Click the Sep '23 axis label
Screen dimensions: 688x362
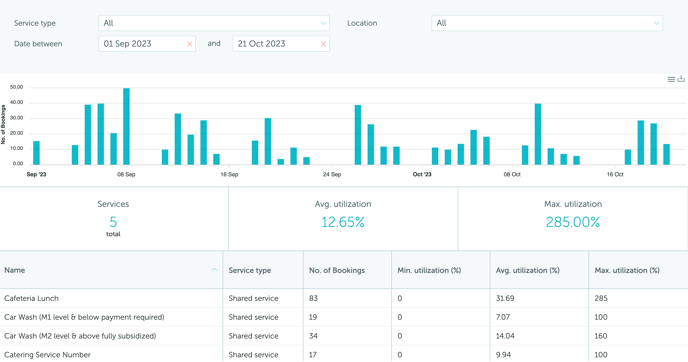click(36, 175)
